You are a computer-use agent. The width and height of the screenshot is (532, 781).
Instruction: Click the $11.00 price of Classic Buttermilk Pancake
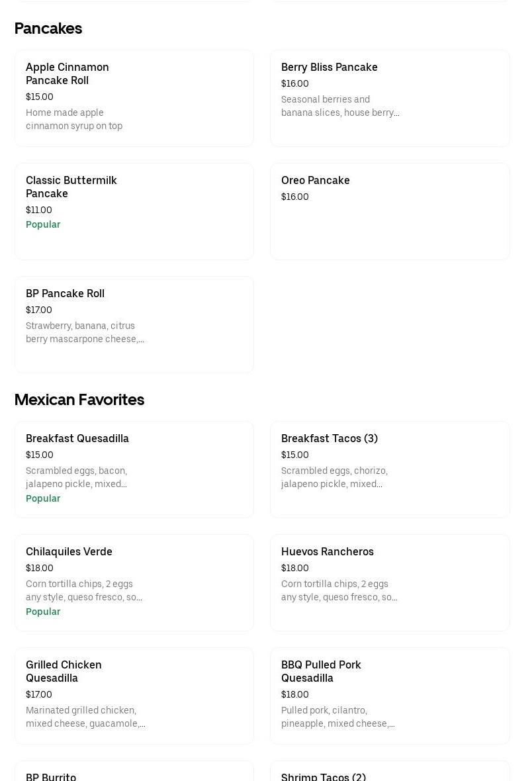click(x=39, y=210)
